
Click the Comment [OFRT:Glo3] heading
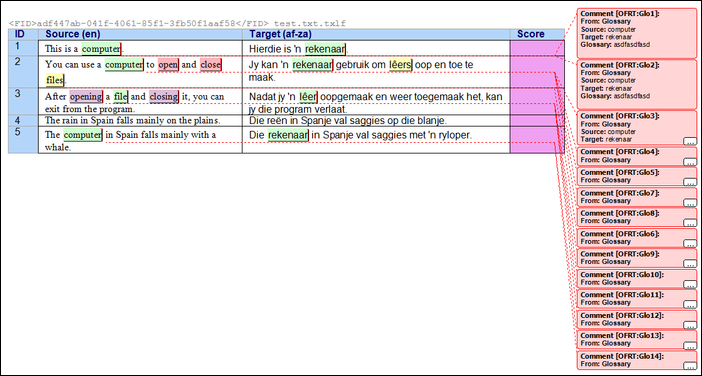620,116
